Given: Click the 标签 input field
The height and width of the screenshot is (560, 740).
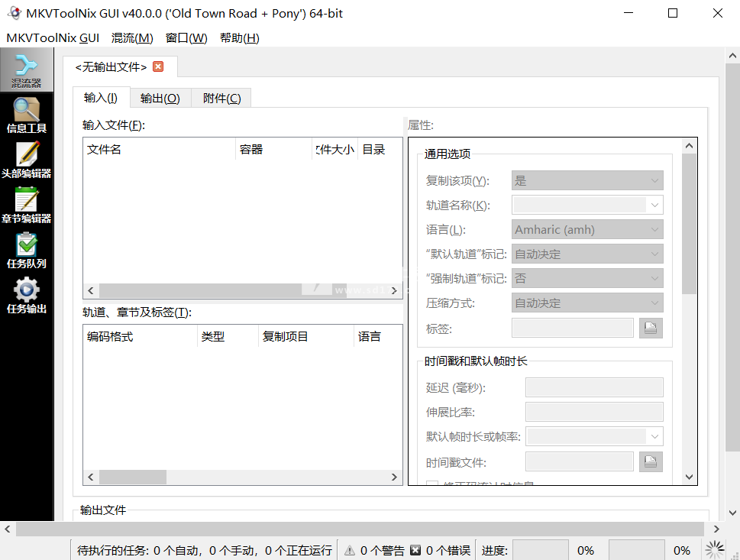Looking at the screenshot, I should (x=573, y=328).
